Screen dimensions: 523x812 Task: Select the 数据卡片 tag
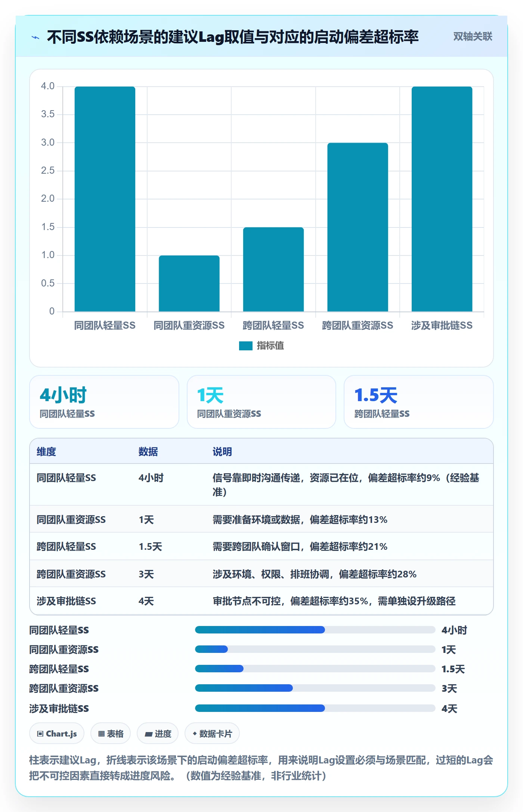(212, 734)
